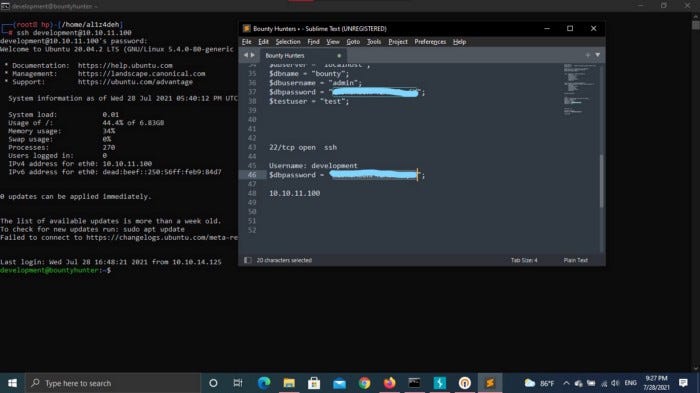This screenshot has height=393, width=700.
Task: Open the Help menu
Action: coord(459,42)
